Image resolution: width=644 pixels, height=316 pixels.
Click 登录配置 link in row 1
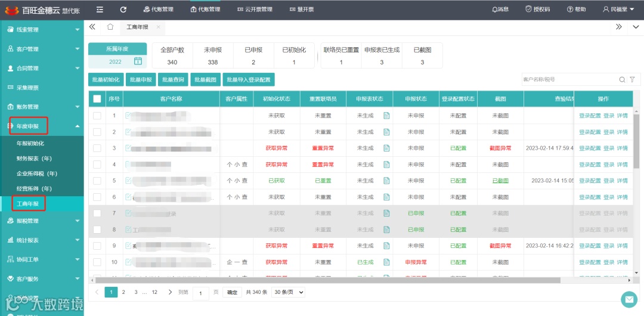coord(590,116)
